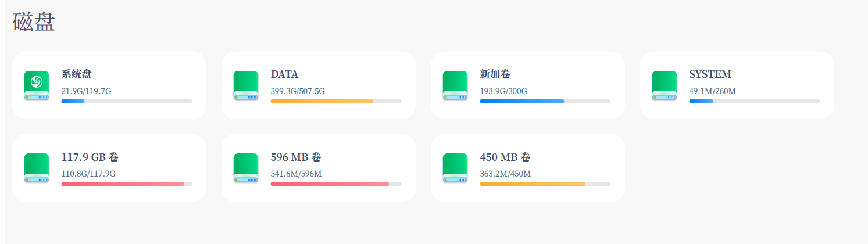Click the 450 MB 卷 usage bar

(545, 184)
